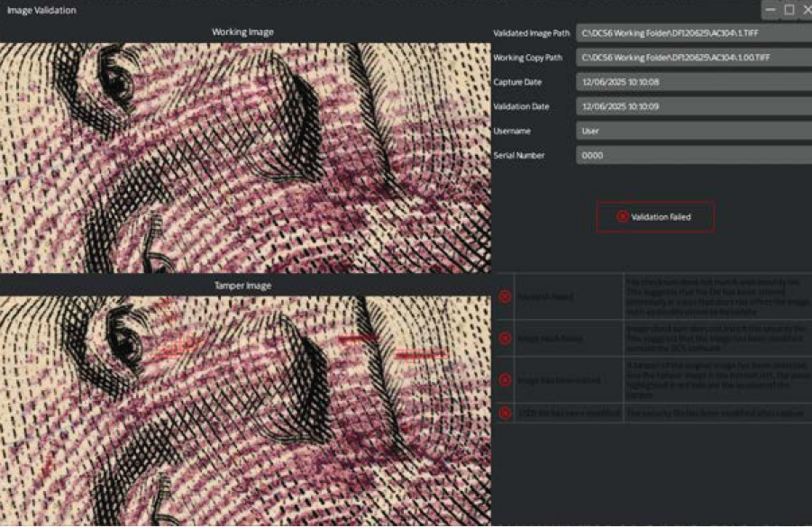Viewport: 812px width, 528px height.
Task: Select the Working Copy Path field
Action: pos(694,58)
